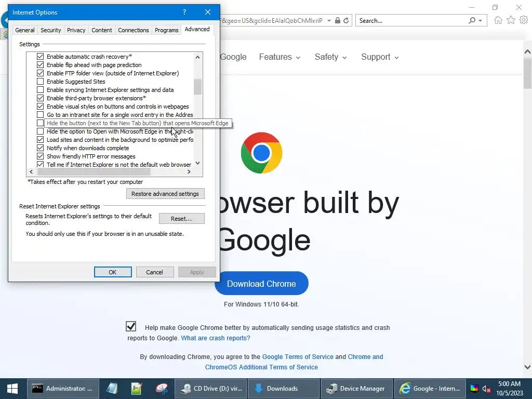532x399 pixels.
Task: Toggle Show friendly HTTP error messages
Action: (x=40, y=156)
